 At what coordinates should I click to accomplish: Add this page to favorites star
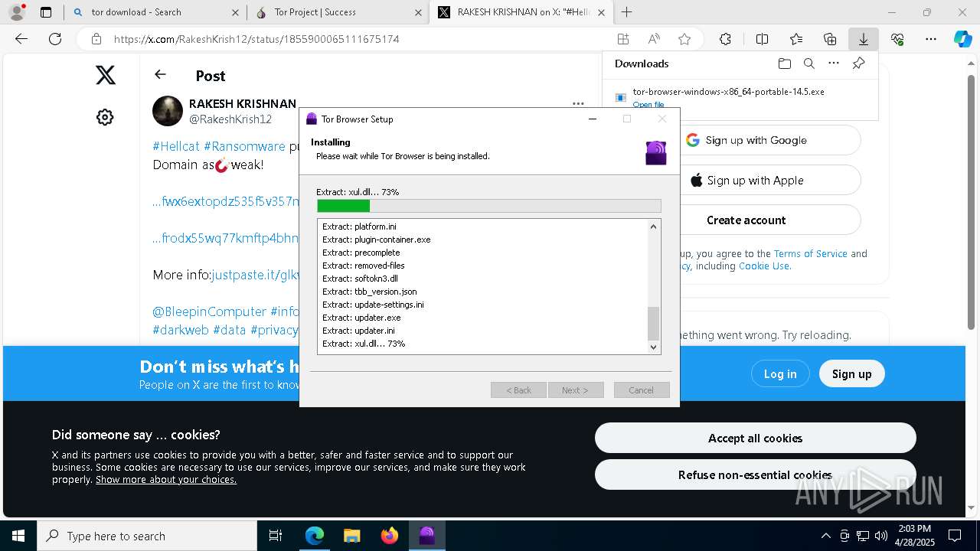684,39
